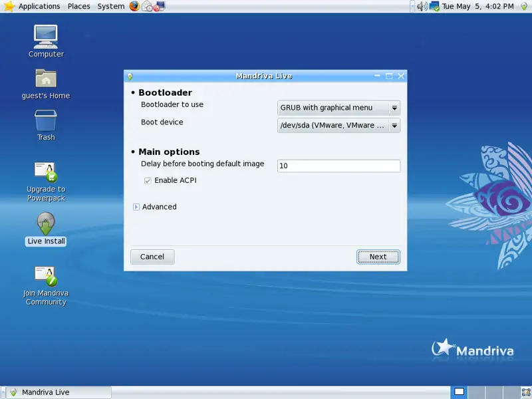The width and height of the screenshot is (532, 399).
Task: Click the network status tray icon
Action: pos(434,6)
